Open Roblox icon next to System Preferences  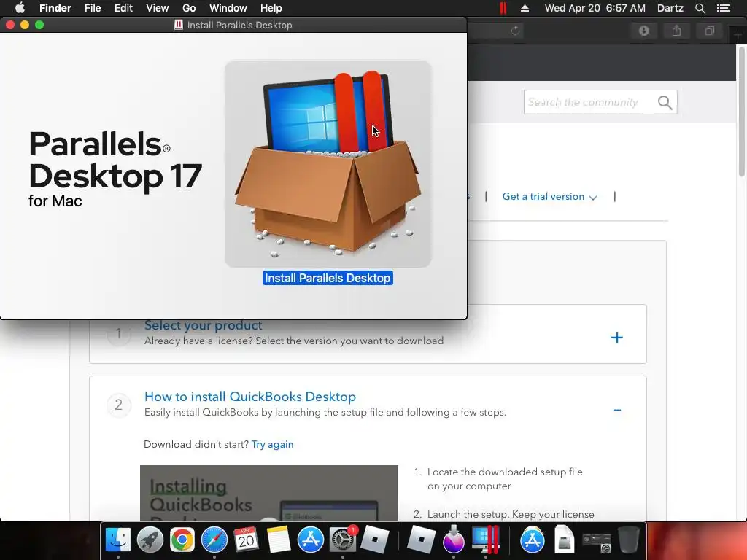375,540
